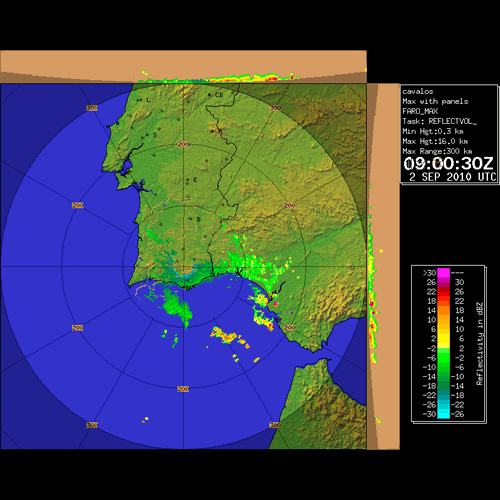Image resolution: width=500 pixels, height=500 pixels.
Task: Click the 300 range label in the northeast
Action: click(275, 108)
